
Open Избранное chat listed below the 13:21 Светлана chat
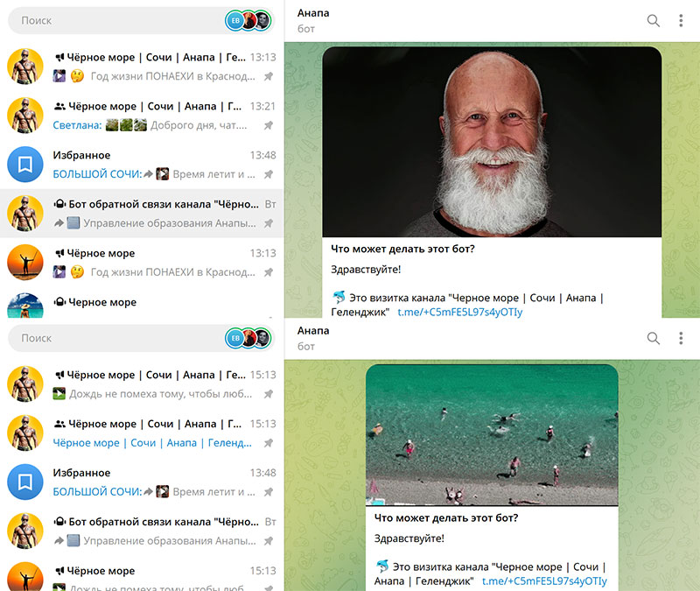click(x=142, y=165)
